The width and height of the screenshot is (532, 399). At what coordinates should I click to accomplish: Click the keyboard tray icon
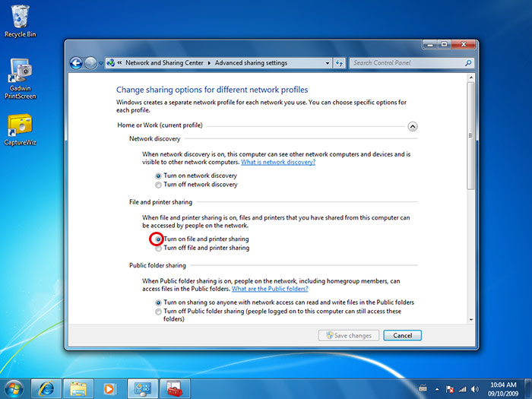(423, 389)
